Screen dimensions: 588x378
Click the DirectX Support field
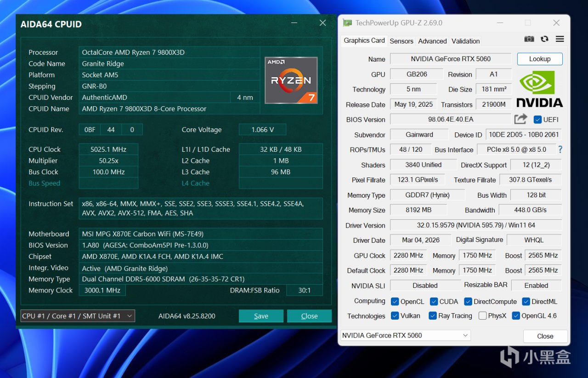click(x=536, y=165)
